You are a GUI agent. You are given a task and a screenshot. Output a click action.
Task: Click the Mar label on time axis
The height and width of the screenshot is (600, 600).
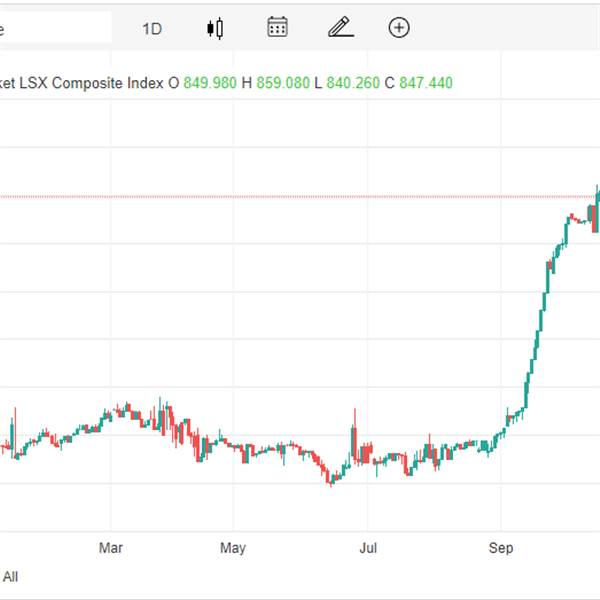point(111,548)
